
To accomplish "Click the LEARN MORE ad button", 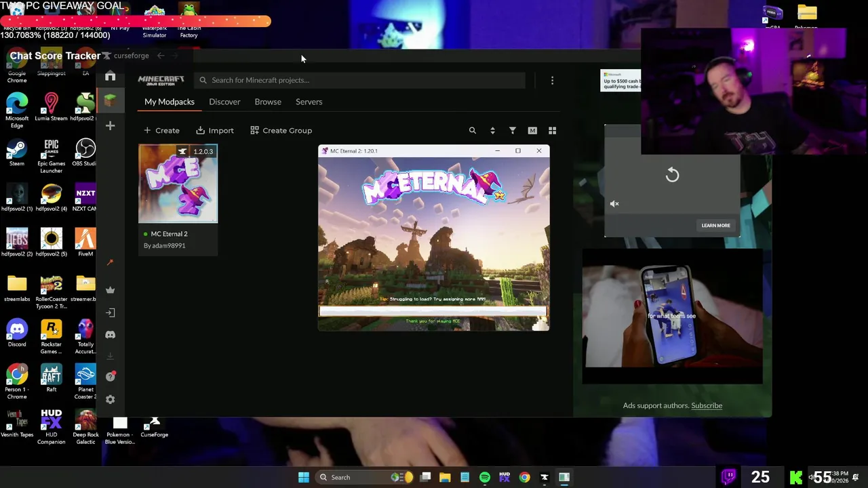I will pos(716,225).
